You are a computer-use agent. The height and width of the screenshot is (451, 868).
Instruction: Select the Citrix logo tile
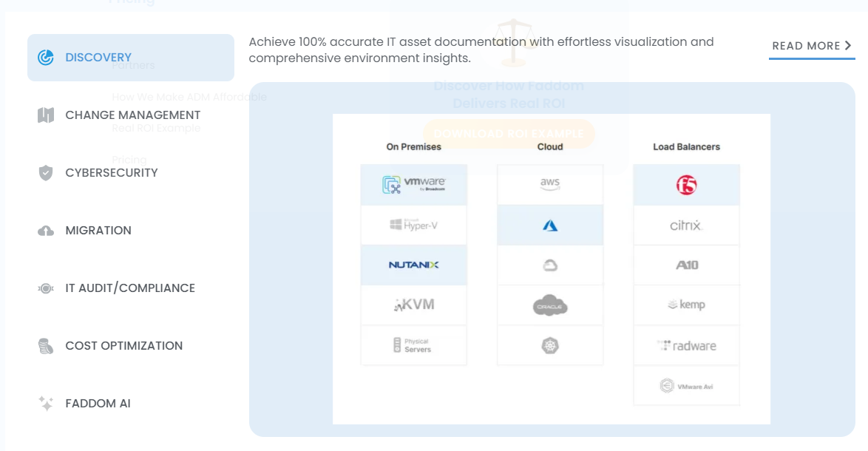click(686, 225)
